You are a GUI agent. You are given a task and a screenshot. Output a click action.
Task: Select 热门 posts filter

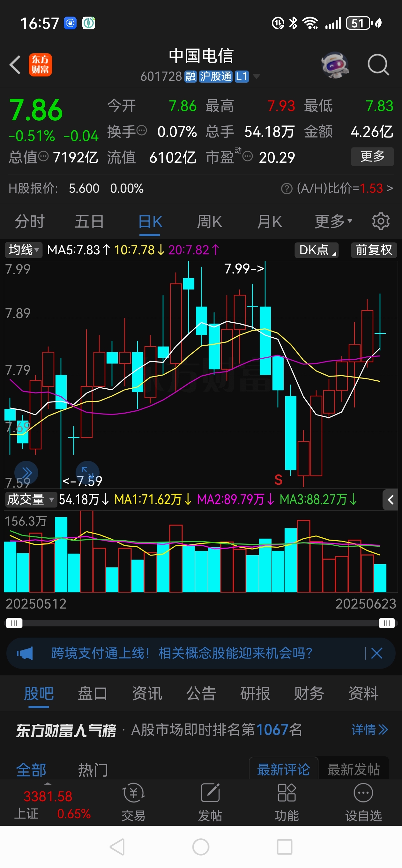93,770
